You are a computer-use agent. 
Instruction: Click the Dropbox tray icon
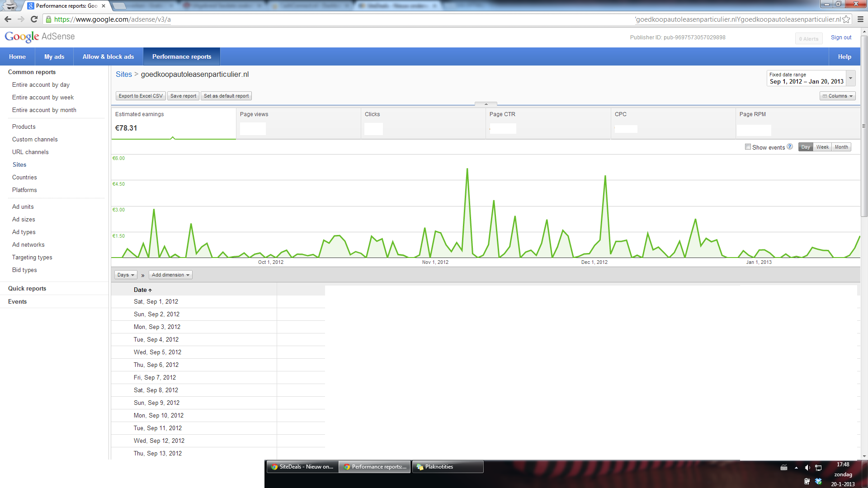[818, 481]
